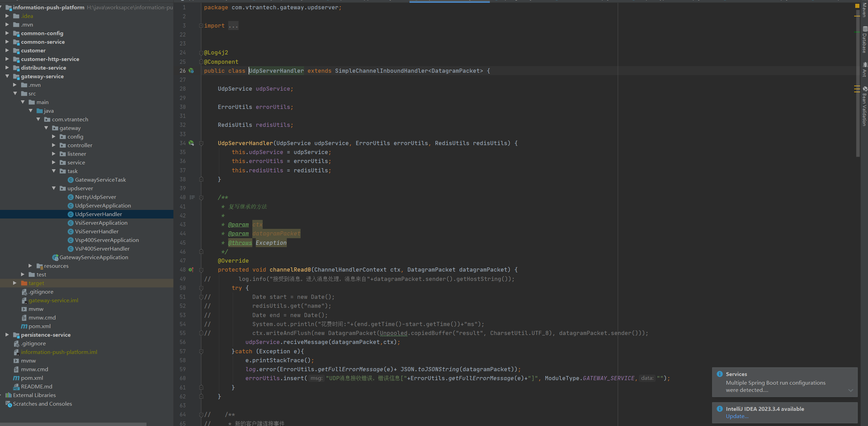Expand the Services notification chevron
The height and width of the screenshot is (426, 868).
(851, 390)
